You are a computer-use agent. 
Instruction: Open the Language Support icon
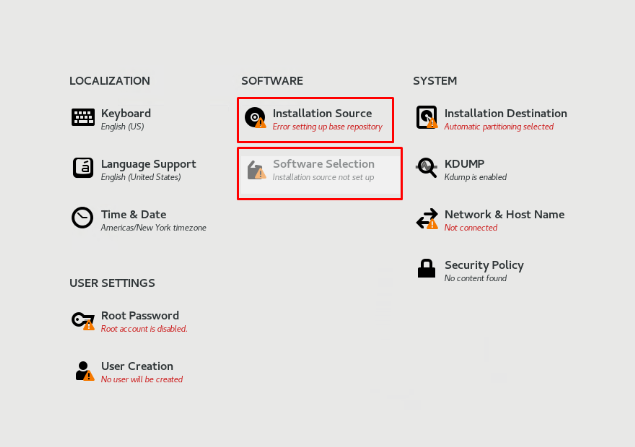83,168
